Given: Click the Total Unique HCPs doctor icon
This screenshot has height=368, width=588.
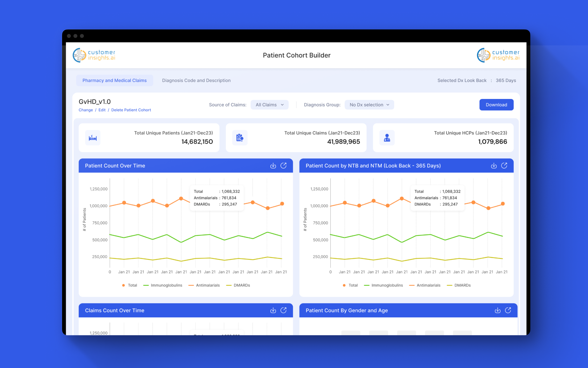Looking at the screenshot, I should (x=387, y=138).
